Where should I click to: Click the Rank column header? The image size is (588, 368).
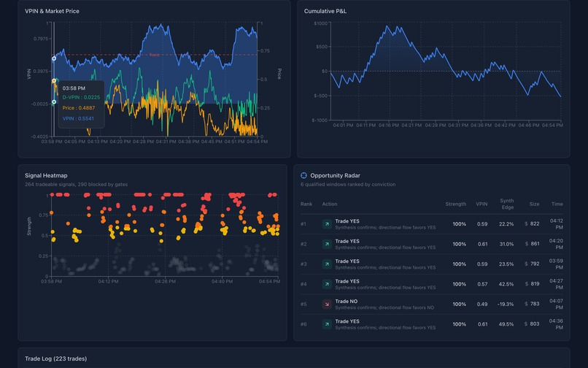point(306,204)
